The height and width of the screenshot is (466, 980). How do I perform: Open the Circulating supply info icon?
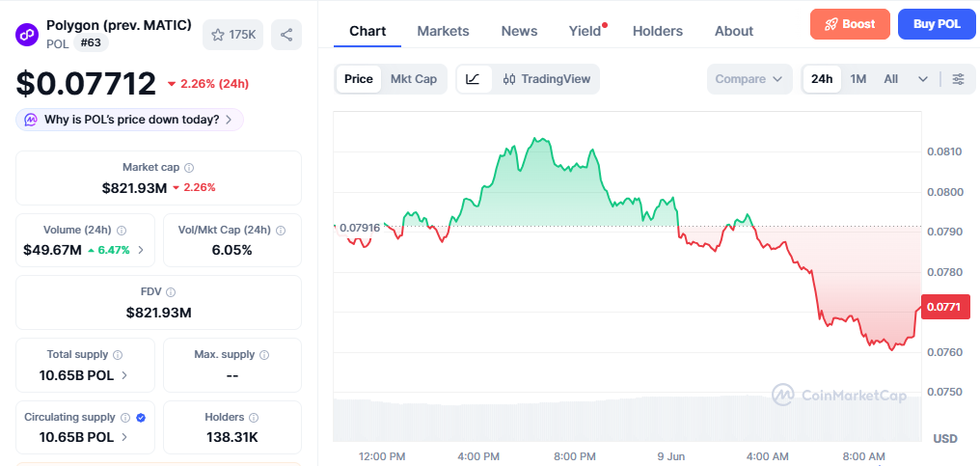coord(125,417)
